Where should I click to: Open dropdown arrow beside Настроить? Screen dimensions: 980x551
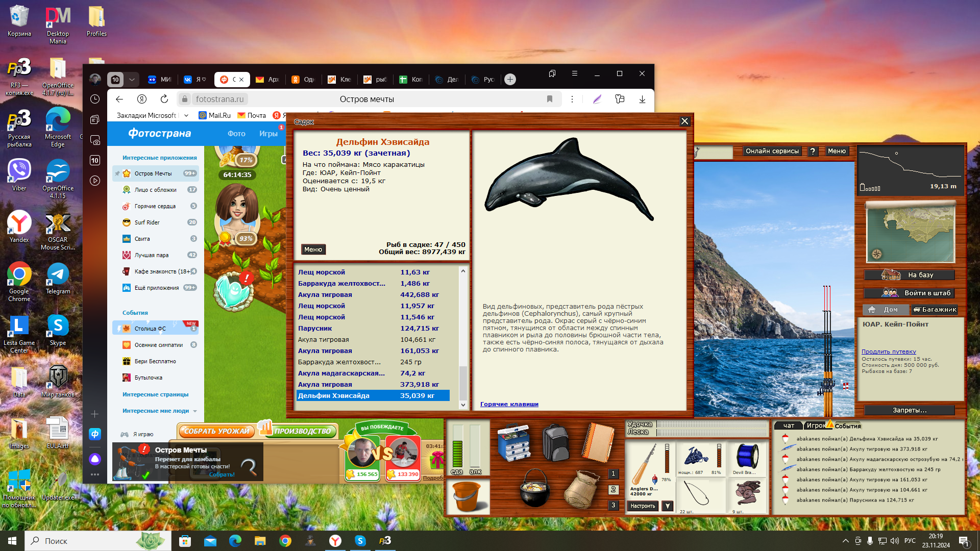[x=668, y=506]
